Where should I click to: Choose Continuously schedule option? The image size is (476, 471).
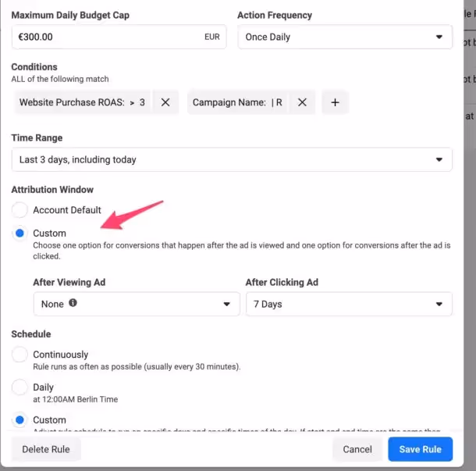pos(20,355)
